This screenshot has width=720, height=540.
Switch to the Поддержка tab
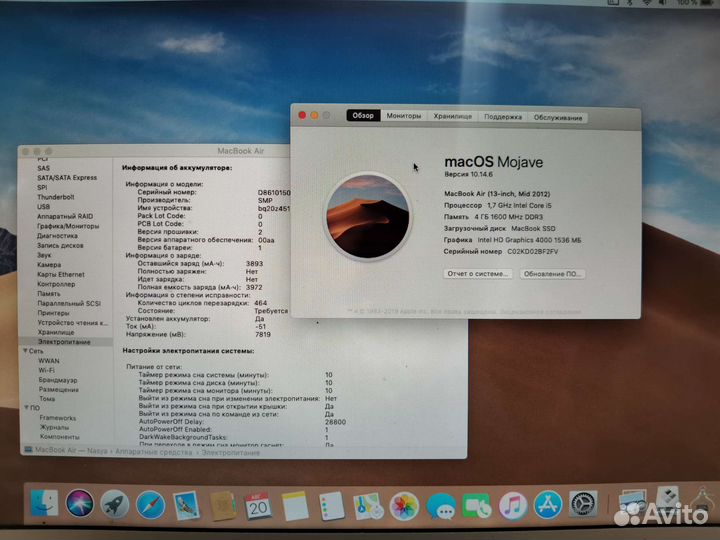(503, 117)
